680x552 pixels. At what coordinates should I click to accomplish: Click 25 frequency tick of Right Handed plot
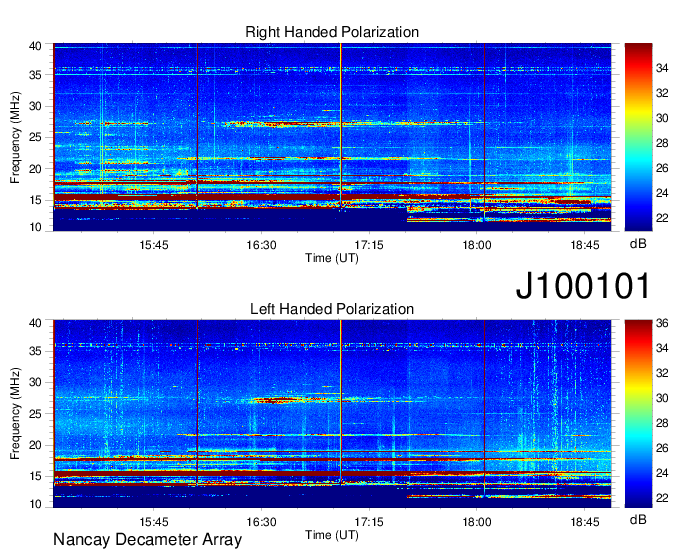[35, 137]
